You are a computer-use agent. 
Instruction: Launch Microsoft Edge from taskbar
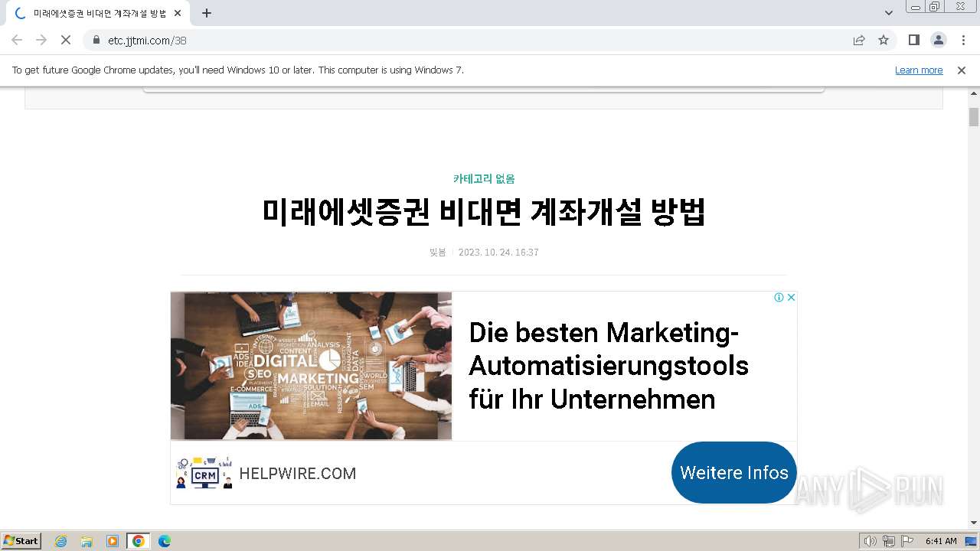click(165, 541)
